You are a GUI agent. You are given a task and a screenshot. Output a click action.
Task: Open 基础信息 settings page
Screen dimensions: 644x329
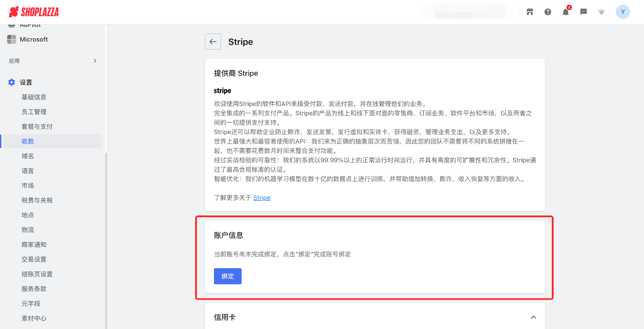click(34, 97)
